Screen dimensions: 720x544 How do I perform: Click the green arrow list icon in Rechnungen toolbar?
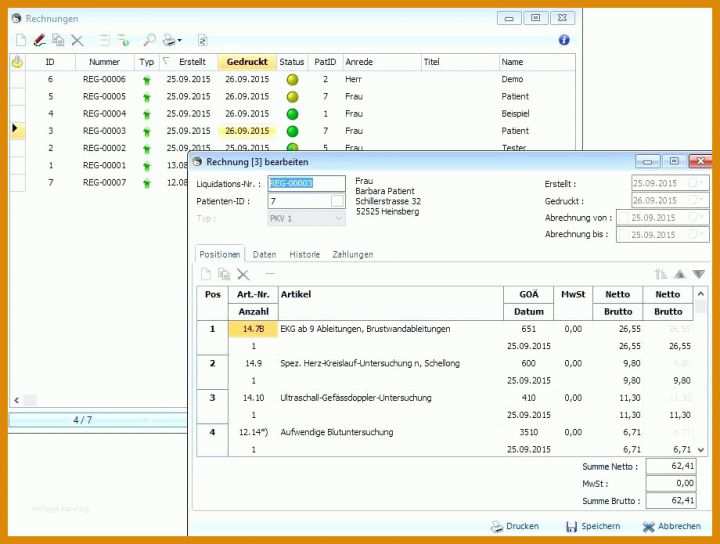(123, 40)
